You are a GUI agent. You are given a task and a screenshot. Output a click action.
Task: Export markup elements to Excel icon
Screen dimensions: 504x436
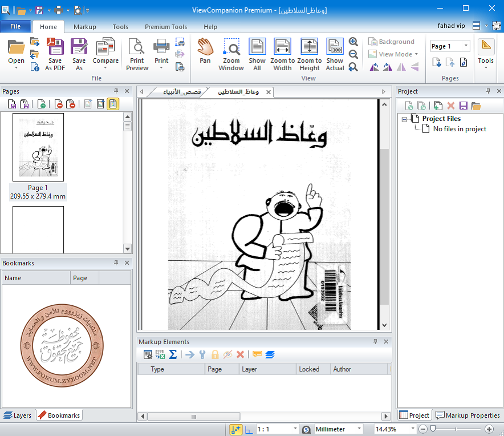click(x=160, y=354)
